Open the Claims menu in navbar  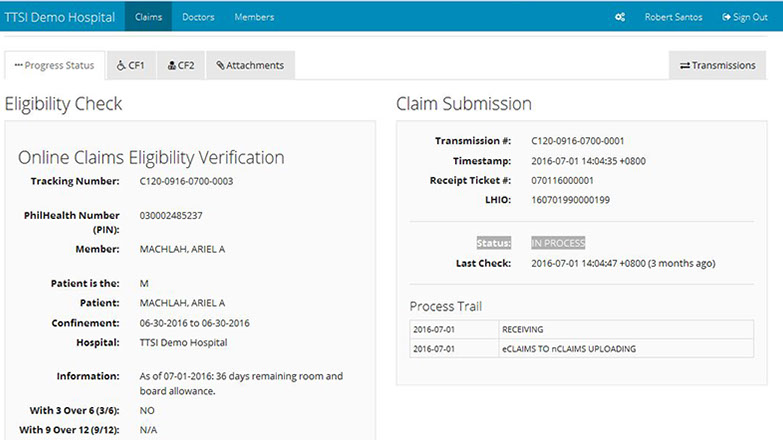148,17
